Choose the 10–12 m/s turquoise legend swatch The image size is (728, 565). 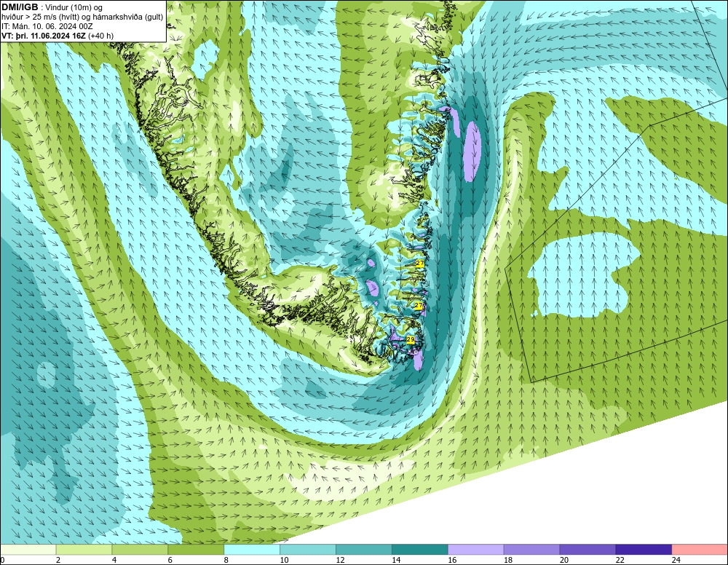point(308,550)
